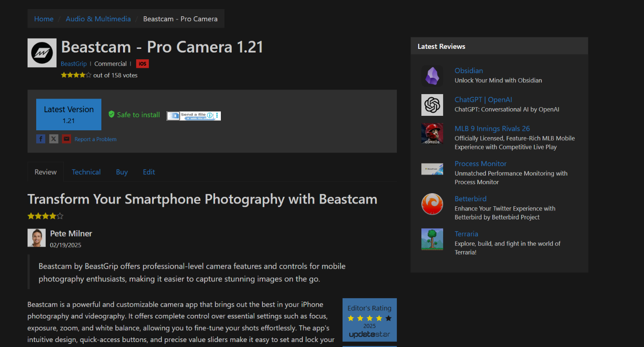
Task: Open the Process Monitor thumbnail
Action: pos(432,169)
